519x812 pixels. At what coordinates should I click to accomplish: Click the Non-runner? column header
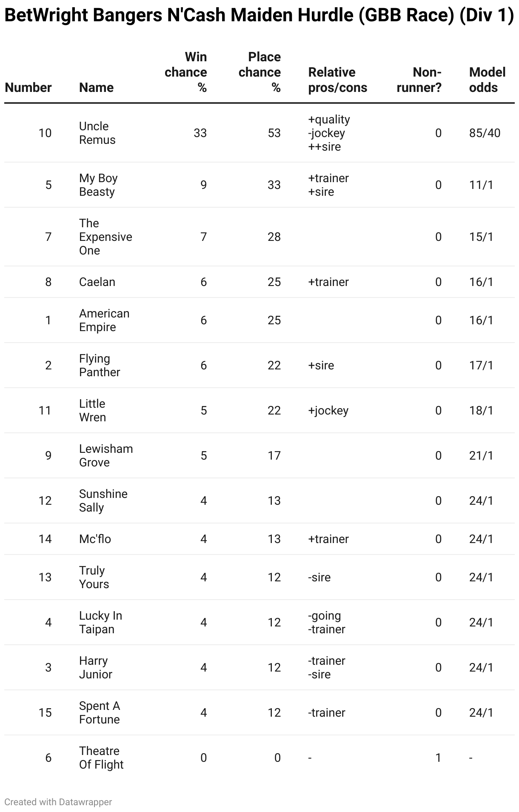419,80
